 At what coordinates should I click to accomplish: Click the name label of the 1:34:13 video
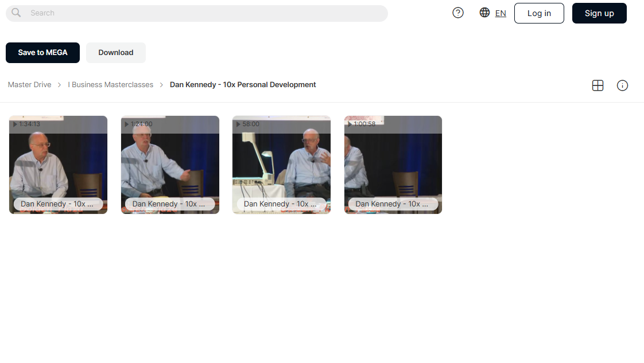[59, 204]
